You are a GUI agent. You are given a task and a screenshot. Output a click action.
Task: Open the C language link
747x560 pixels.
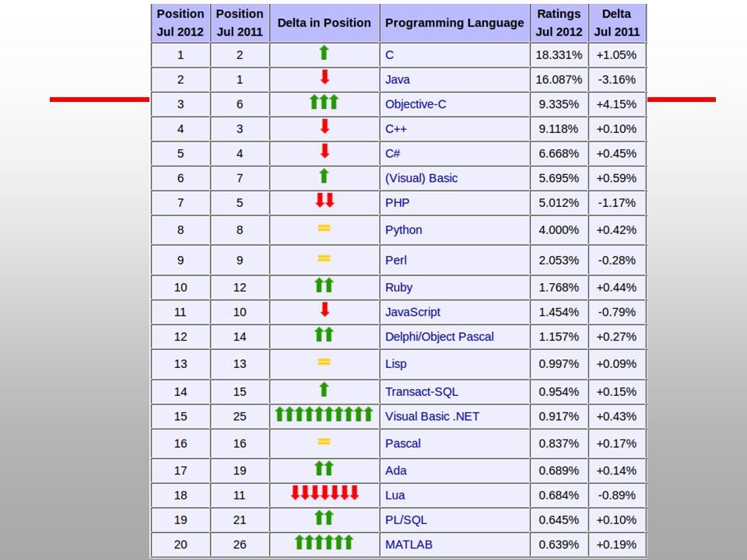[x=389, y=54]
